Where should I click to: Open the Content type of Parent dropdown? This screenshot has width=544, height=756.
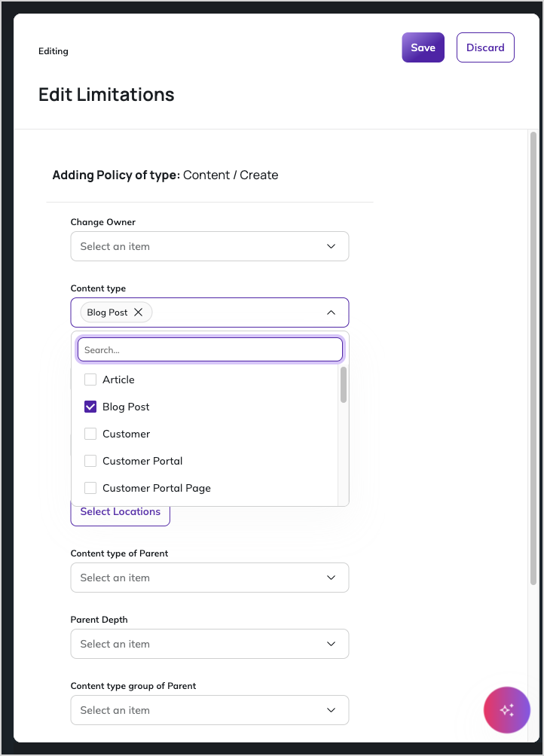coord(209,578)
